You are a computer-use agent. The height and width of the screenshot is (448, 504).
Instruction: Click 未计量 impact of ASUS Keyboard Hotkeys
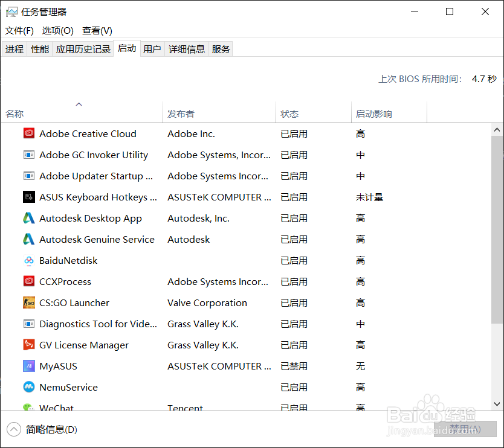(x=369, y=197)
